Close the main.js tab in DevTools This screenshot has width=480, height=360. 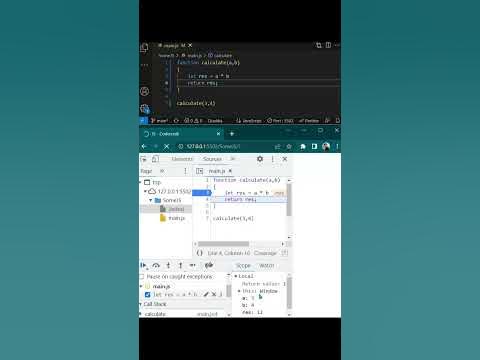(x=230, y=171)
